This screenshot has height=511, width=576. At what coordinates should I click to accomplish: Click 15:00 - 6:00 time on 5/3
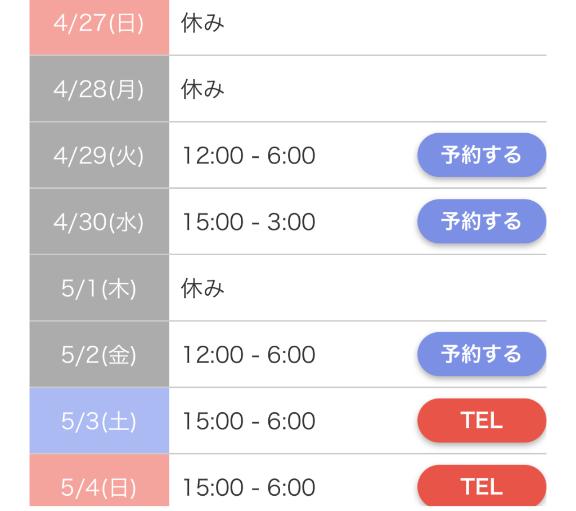[249, 421]
